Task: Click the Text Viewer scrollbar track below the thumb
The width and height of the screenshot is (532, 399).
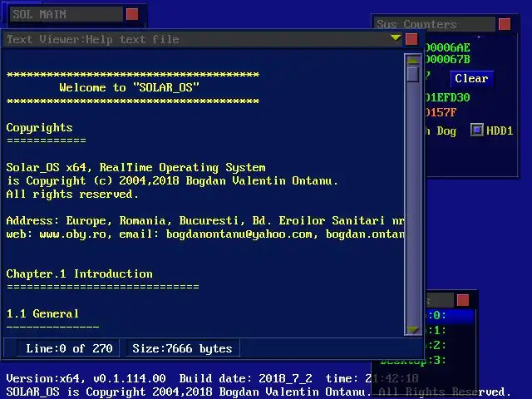Action: coord(413,204)
